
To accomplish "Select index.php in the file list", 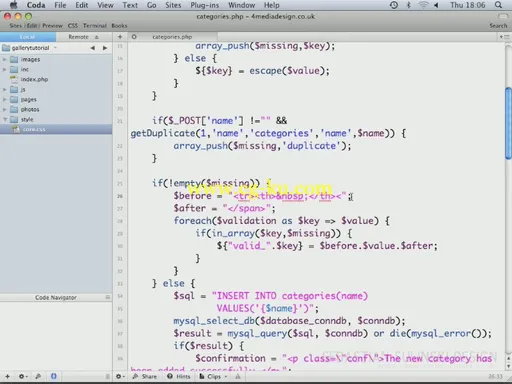I will click(x=34, y=79).
